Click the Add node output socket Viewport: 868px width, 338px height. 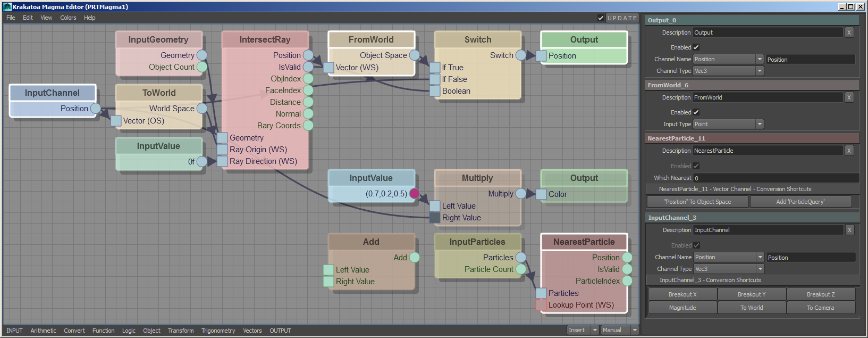[x=415, y=257]
